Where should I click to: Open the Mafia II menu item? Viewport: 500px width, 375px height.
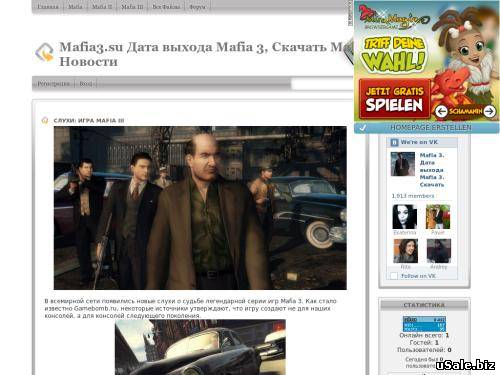(x=102, y=7)
